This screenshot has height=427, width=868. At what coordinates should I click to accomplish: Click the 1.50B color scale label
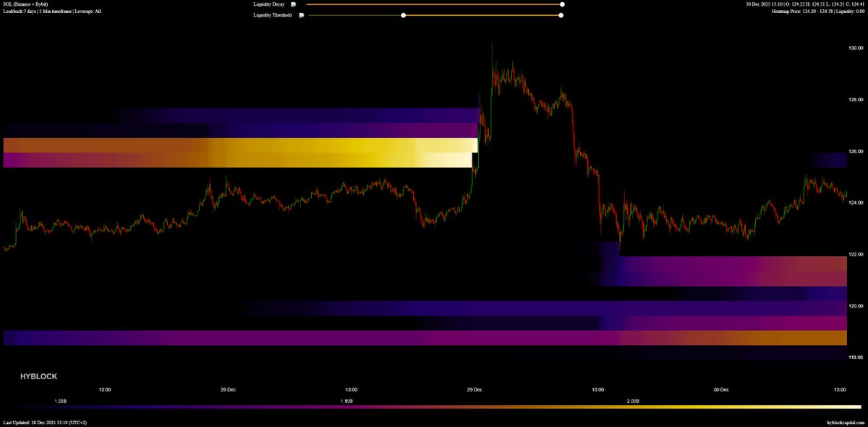pos(346,400)
